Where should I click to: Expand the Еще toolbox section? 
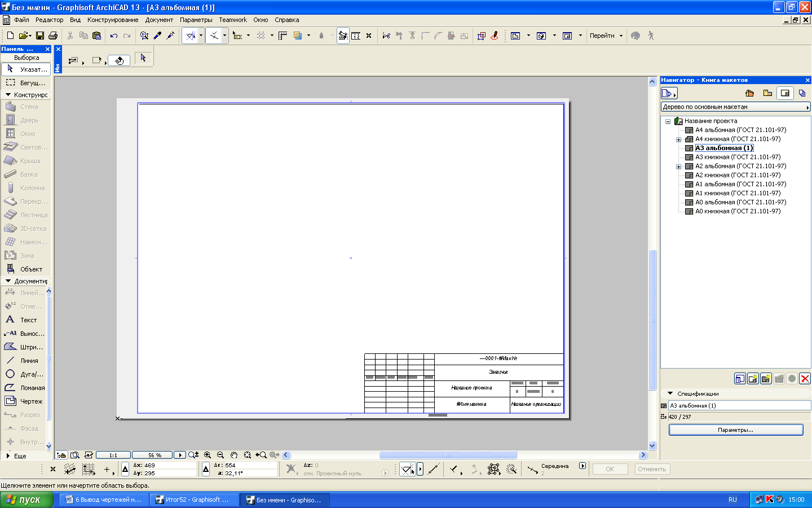click(8, 456)
